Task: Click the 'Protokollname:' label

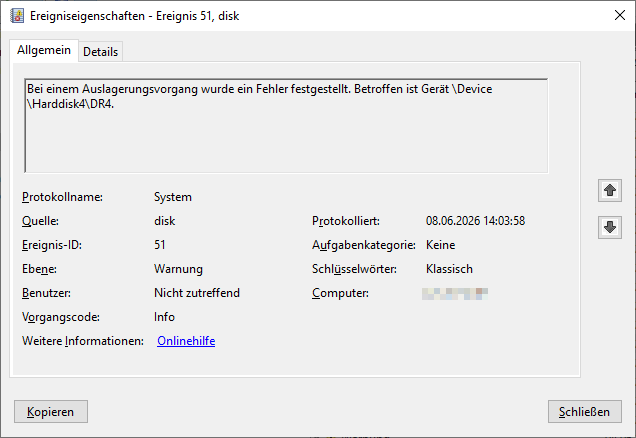Action: [62, 197]
